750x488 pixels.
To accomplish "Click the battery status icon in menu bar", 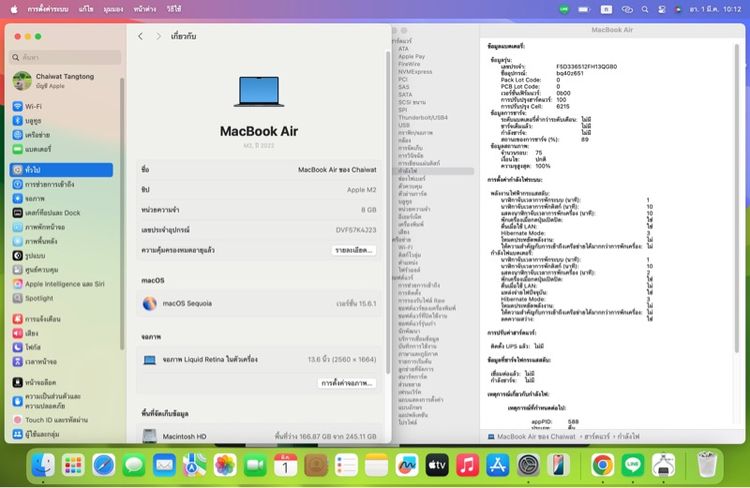I will (x=584, y=9).
